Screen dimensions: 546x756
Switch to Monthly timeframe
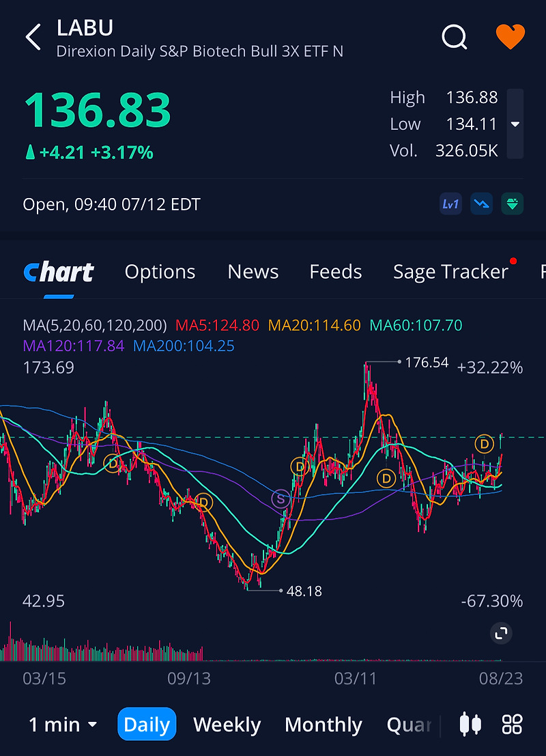324,725
